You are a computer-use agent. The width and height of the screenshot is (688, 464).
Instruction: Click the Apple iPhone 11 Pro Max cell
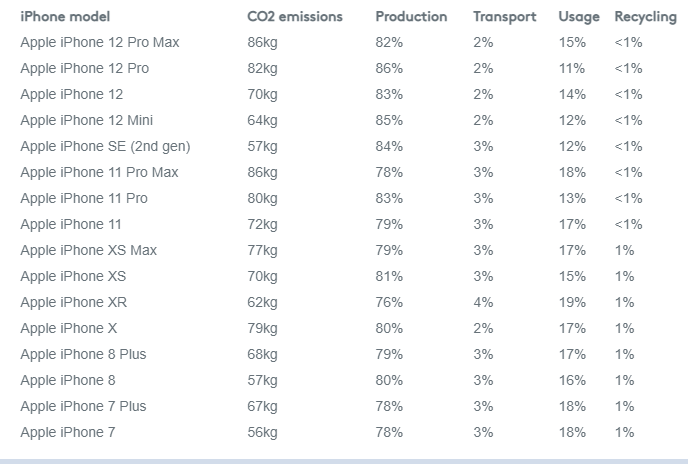point(99,172)
